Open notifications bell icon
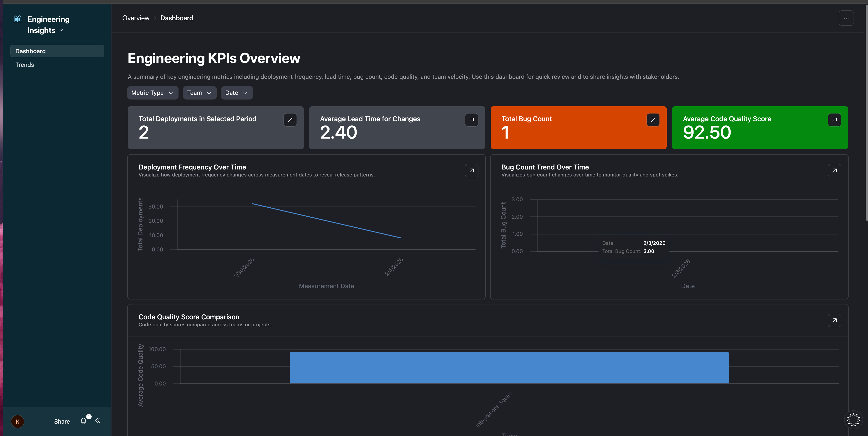 (x=84, y=421)
